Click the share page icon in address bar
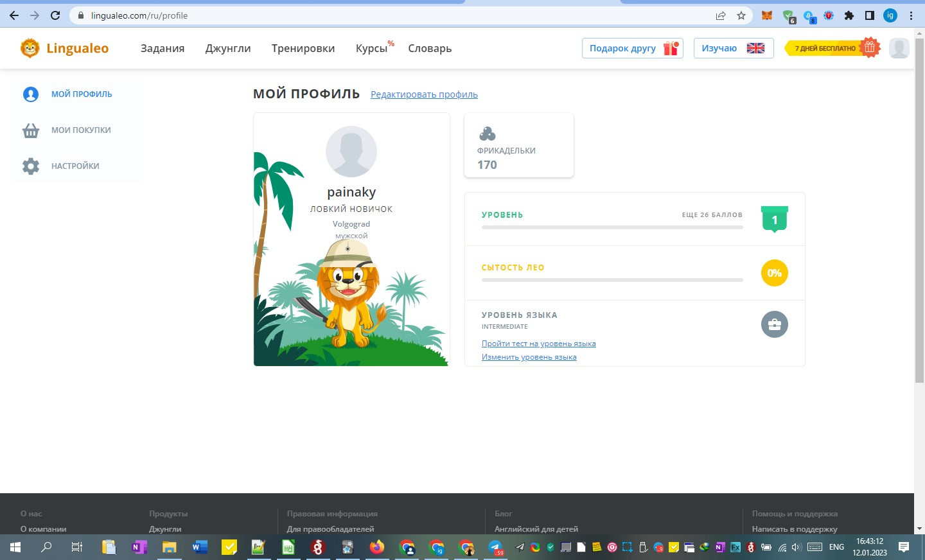Image resolution: width=925 pixels, height=560 pixels. (x=721, y=15)
